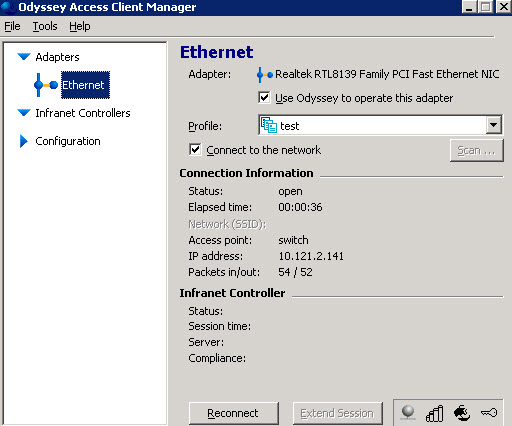Select the Ethernet item under Adapters
512x426 pixels.
pos(85,85)
